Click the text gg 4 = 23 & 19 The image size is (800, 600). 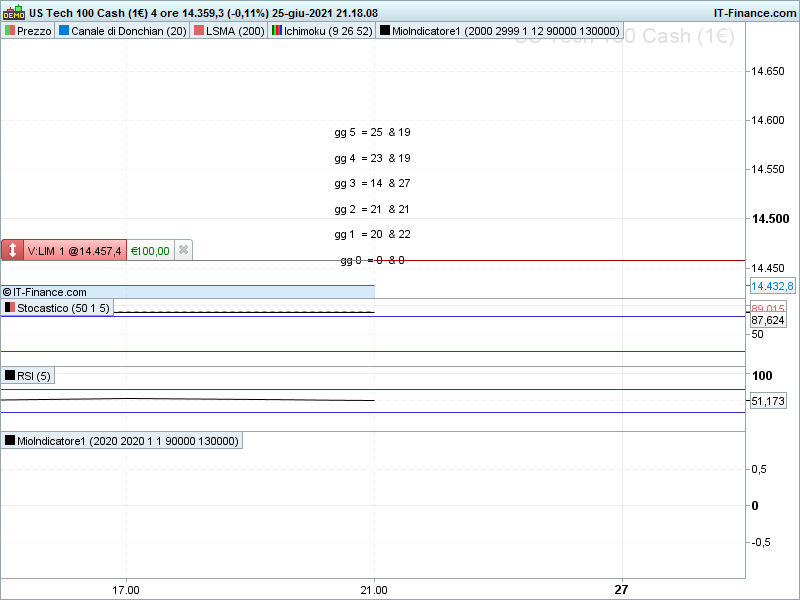[372, 158]
